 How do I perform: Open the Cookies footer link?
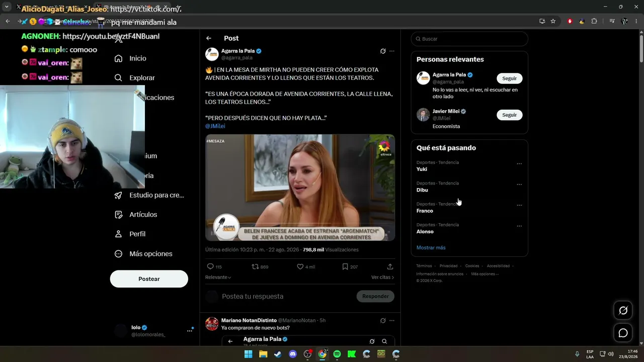[472, 266]
